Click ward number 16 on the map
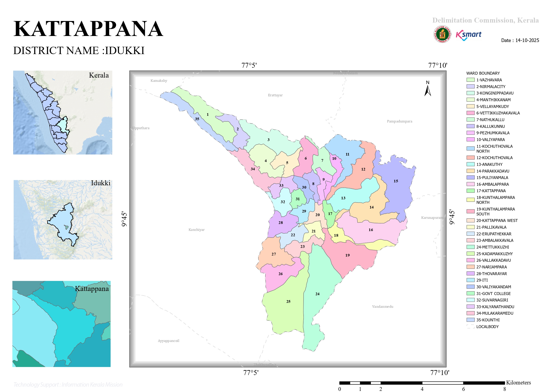The image size is (555, 392). click(371, 230)
